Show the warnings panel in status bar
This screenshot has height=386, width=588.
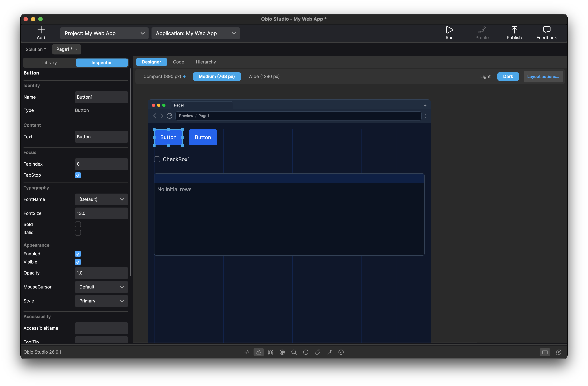[259, 352]
